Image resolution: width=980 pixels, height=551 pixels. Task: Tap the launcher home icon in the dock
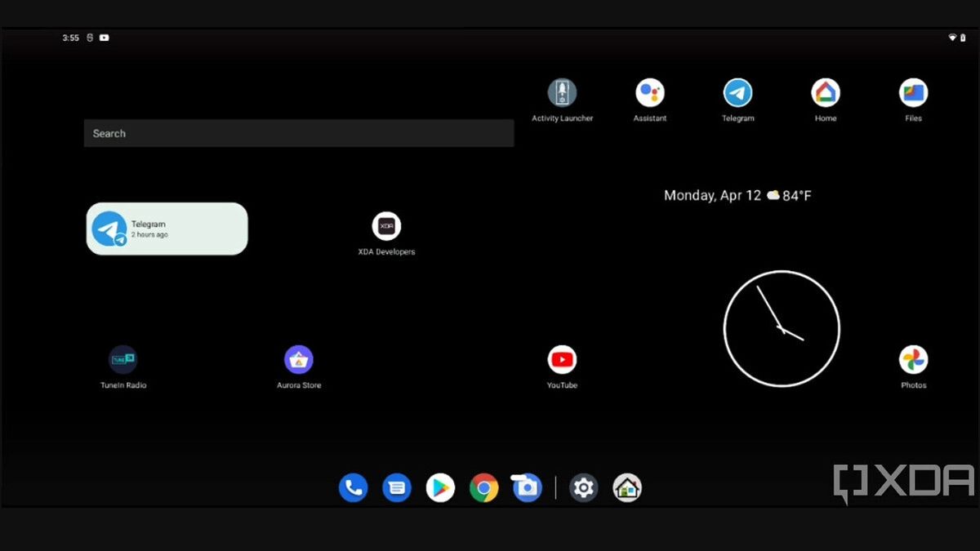click(x=627, y=487)
